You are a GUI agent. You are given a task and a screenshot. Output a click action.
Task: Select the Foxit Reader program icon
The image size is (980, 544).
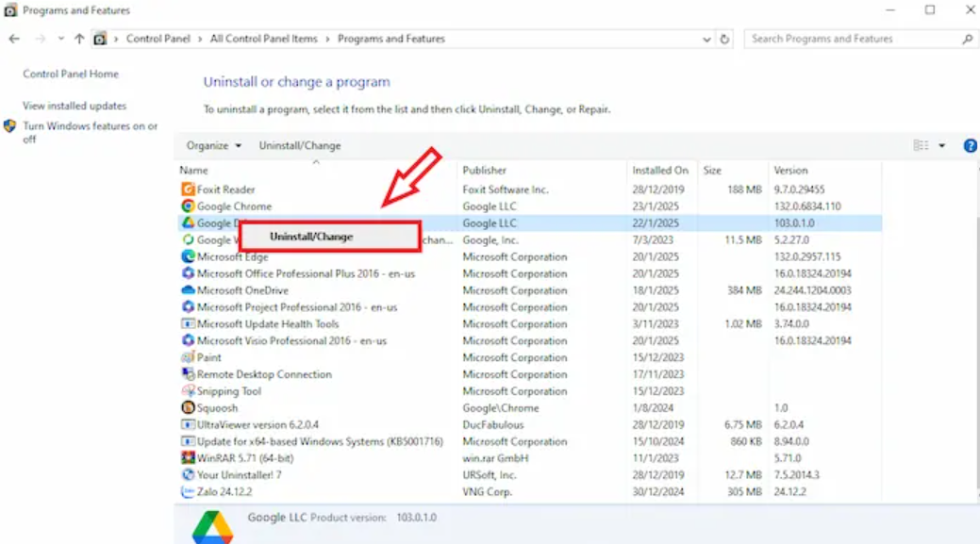188,190
